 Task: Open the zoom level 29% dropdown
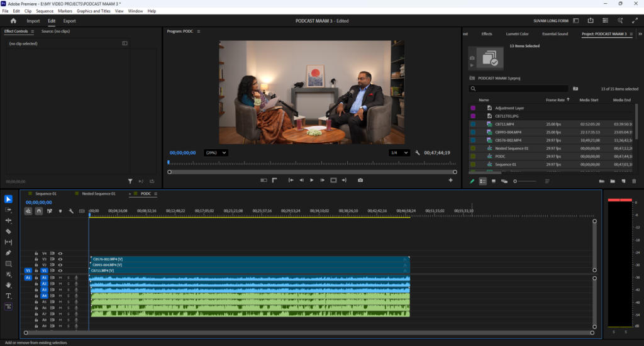(x=216, y=153)
